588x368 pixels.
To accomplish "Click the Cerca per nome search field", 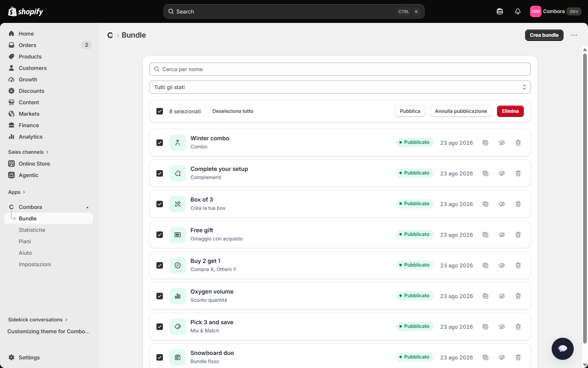I will pos(340,69).
